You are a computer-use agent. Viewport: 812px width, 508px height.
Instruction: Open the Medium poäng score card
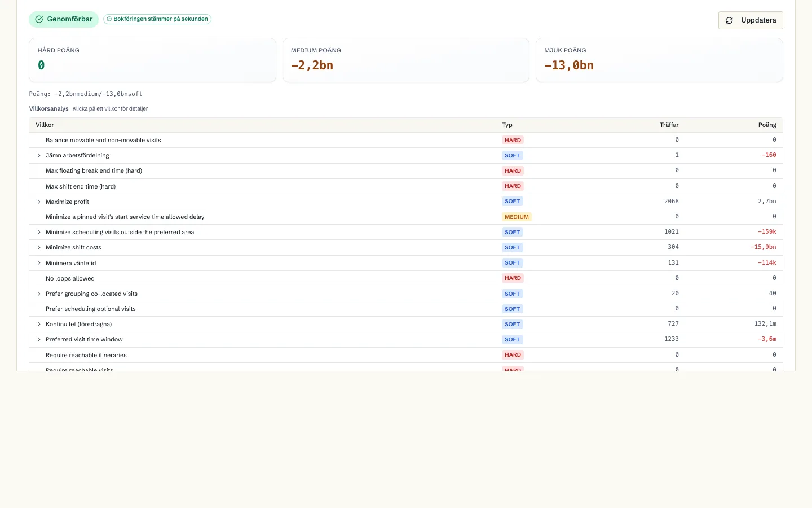pyautogui.click(x=406, y=60)
